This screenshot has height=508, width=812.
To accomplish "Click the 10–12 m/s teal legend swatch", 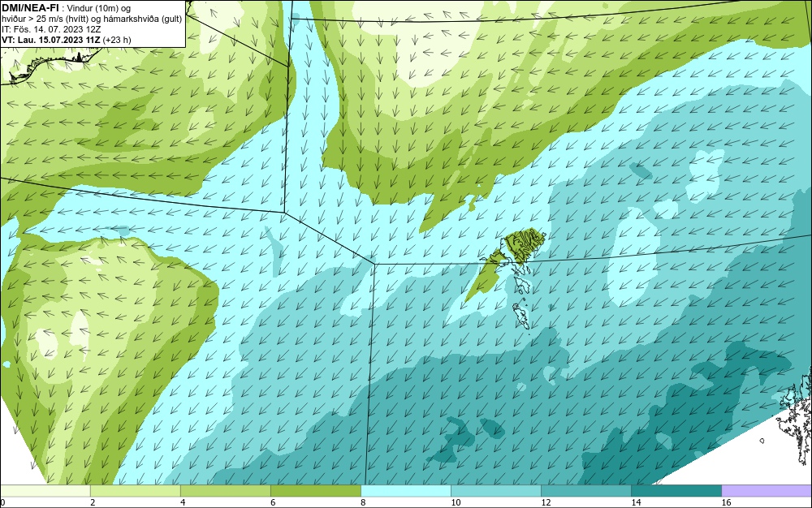I will 495,491.
